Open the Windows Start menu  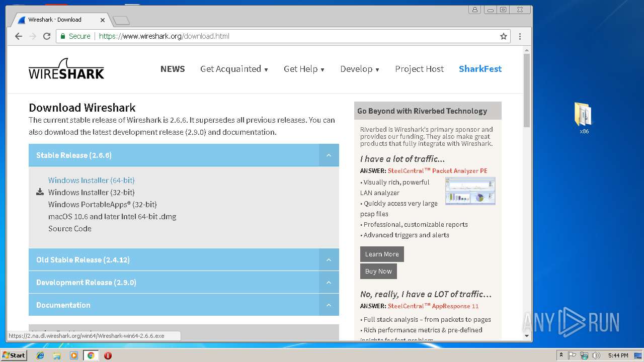(x=14, y=355)
